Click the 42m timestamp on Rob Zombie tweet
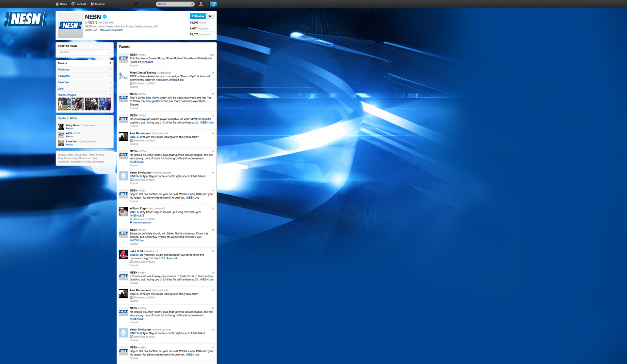The width and height of the screenshot is (627, 364). tap(212, 55)
